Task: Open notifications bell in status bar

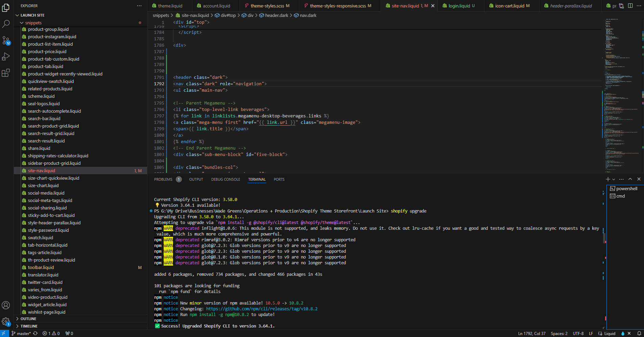Action: pos(639,333)
